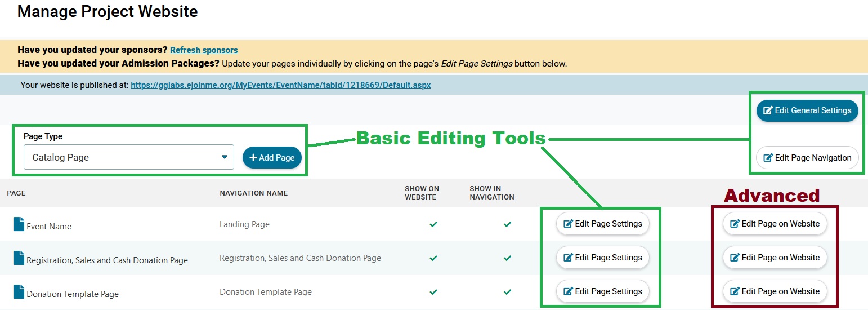
Task: Click the Refresh sponsors link
Action: pos(204,50)
